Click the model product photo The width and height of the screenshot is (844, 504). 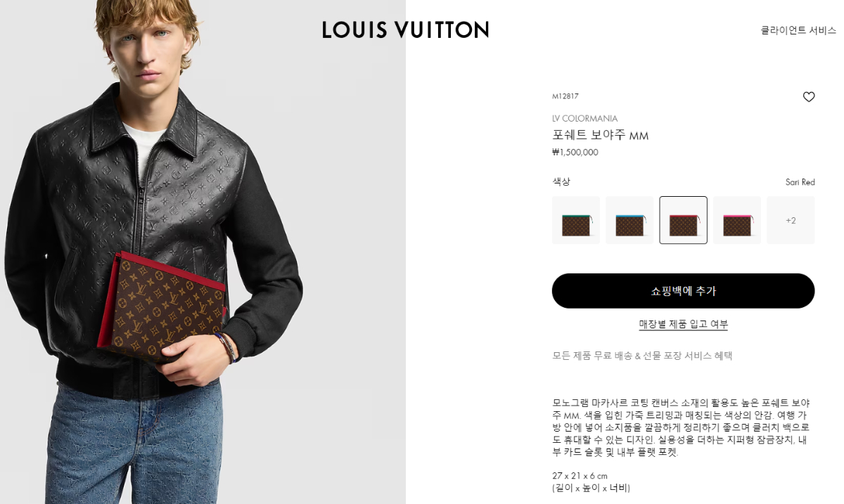(203, 252)
